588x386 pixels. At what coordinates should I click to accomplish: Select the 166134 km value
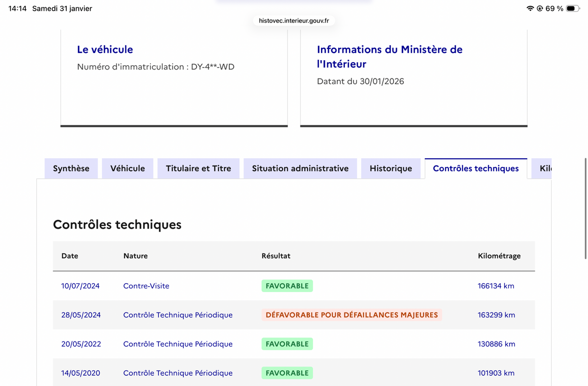[x=496, y=286]
